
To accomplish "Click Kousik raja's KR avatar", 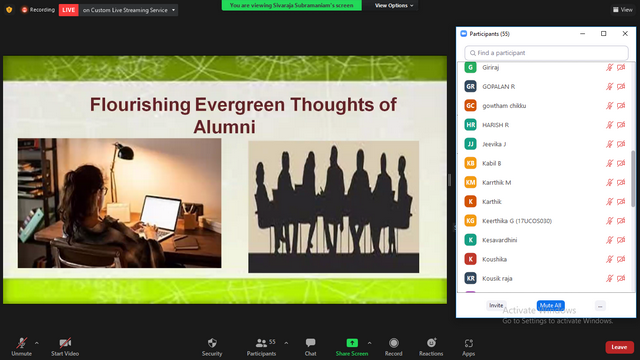I will point(470,278).
